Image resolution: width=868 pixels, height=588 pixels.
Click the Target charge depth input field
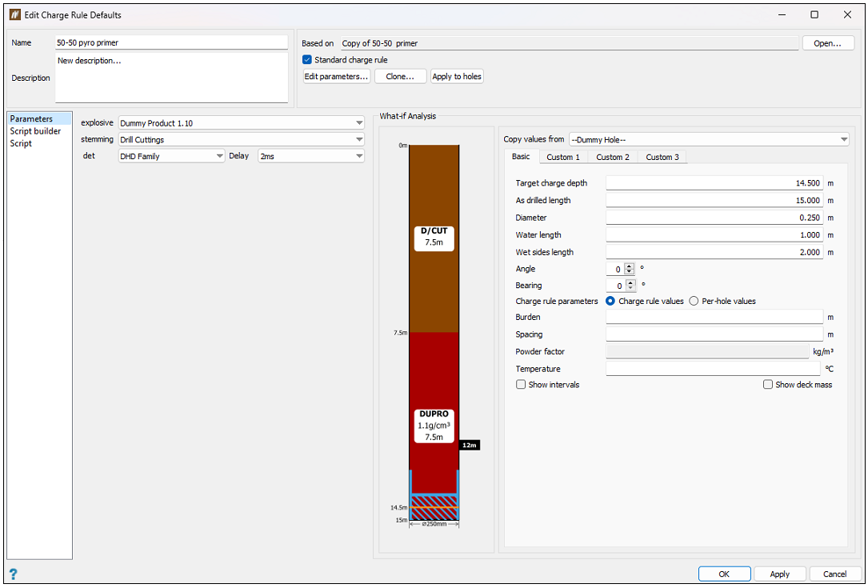[x=714, y=183]
